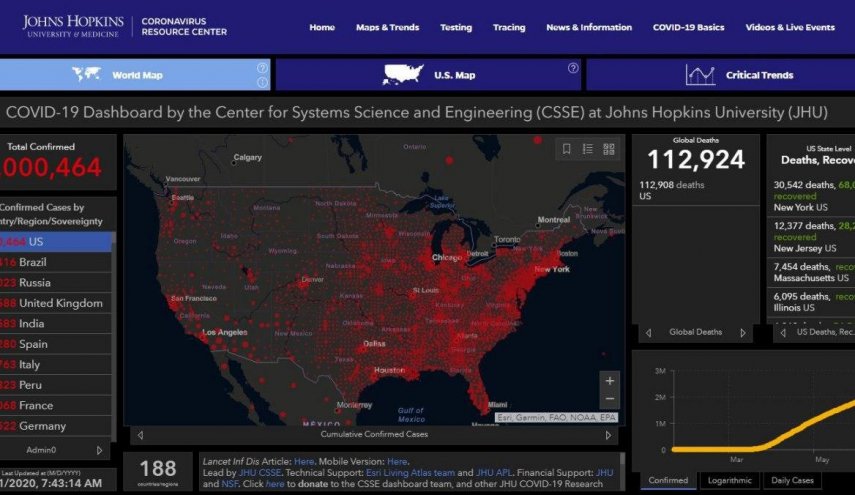Select Spain in the country list
Screen dimensions: 855x495
56,344
